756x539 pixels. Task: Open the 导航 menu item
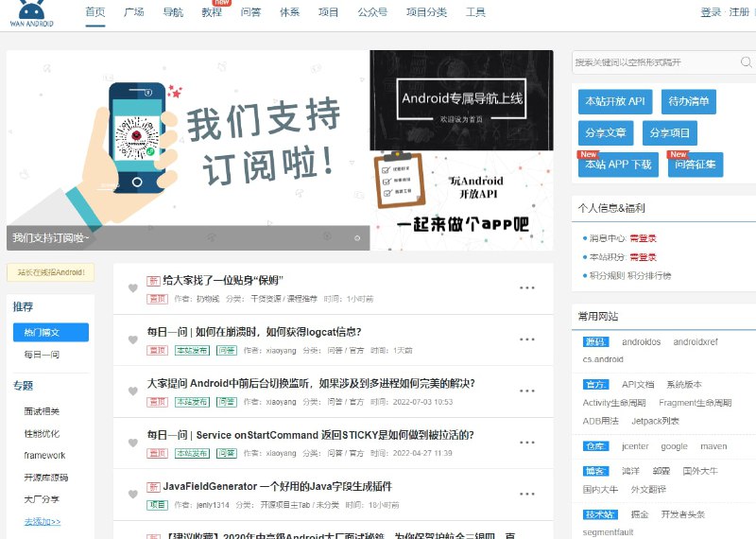[x=173, y=12]
